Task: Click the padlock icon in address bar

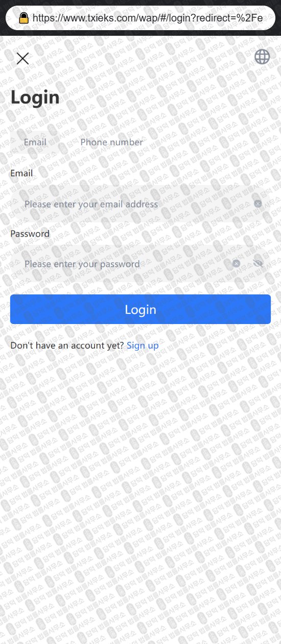Action: 24,18
